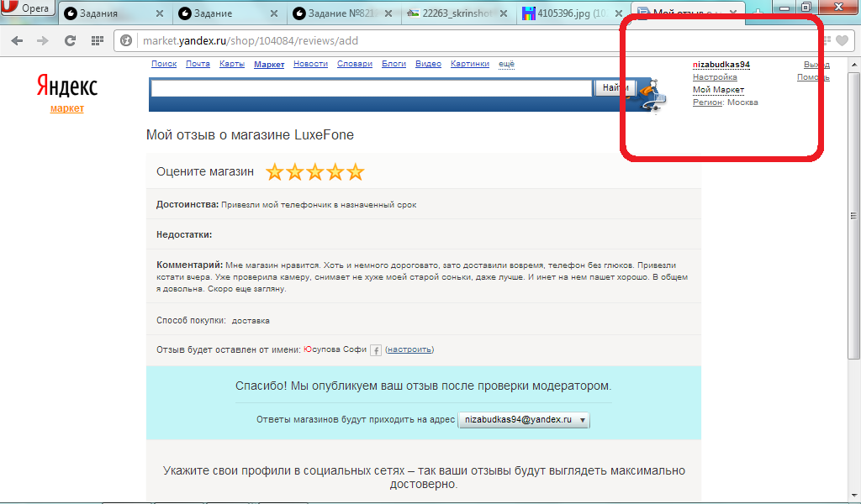Open the 'Картинки' service link
This screenshot has width=861, height=504.
click(470, 64)
